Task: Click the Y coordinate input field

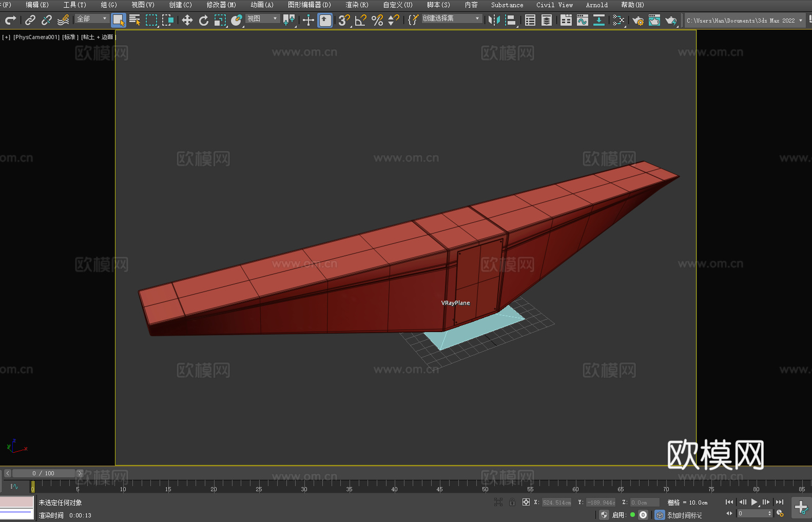Action: tap(601, 502)
